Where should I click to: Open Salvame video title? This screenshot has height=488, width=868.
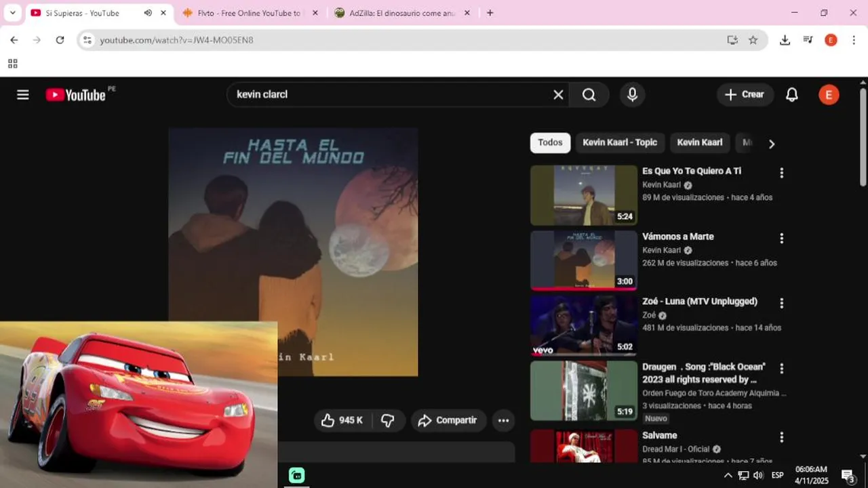point(660,436)
